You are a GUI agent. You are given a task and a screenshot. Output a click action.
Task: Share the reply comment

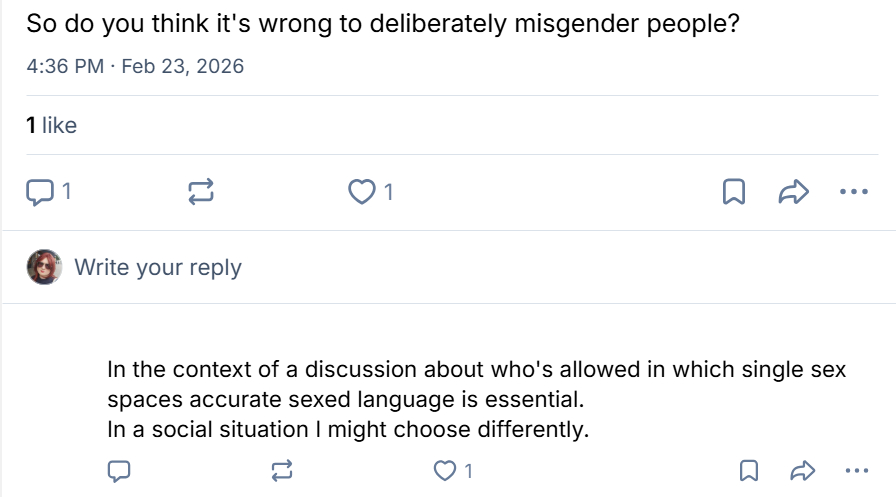tap(801, 470)
